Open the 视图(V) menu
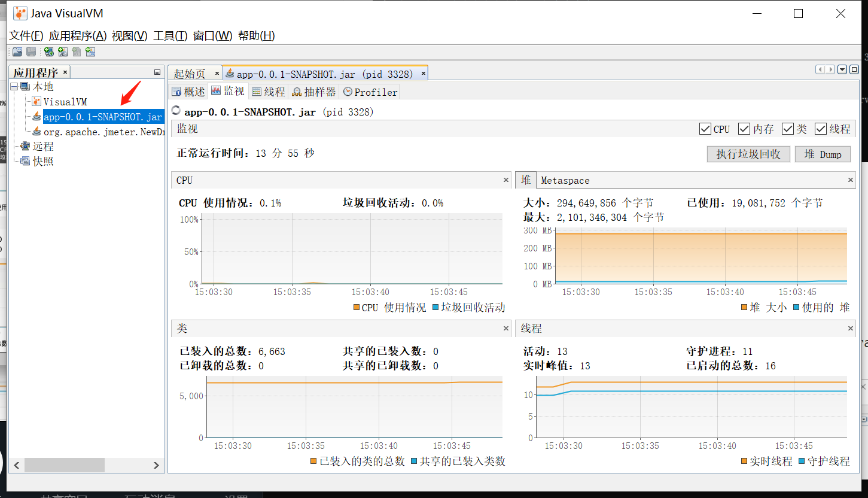This screenshot has height=498, width=868. coord(130,36)
